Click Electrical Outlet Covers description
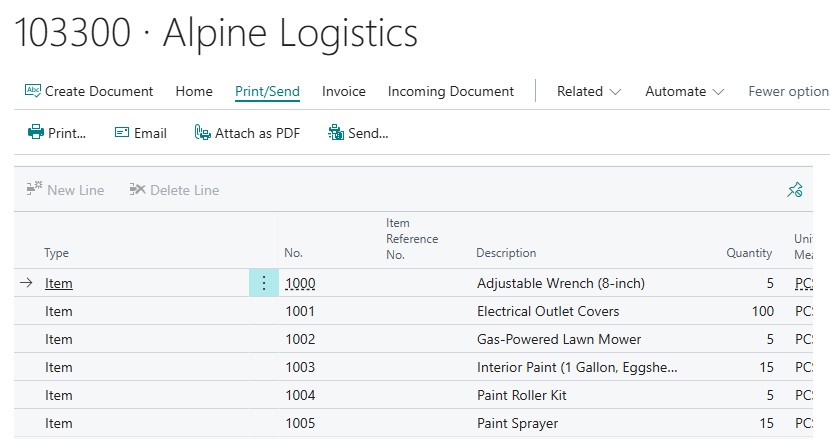830x439 pixels. 548,311
